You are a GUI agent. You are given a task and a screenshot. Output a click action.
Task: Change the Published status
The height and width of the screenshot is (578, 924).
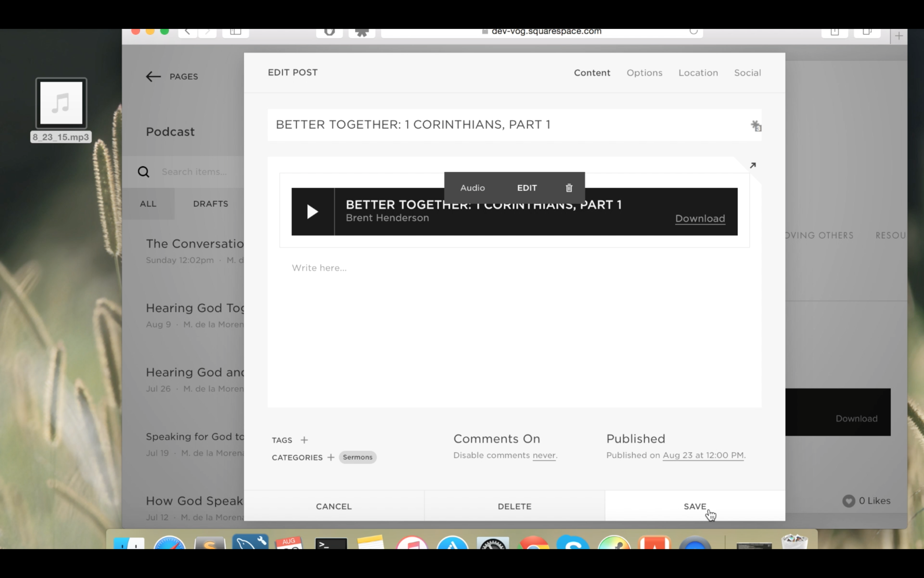coord(636,439)
